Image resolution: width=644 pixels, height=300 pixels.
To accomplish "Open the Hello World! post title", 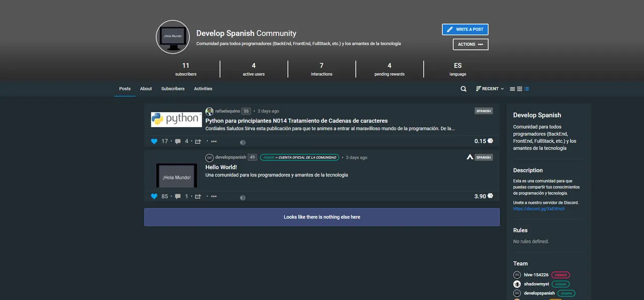I will [x=221, y=167].
